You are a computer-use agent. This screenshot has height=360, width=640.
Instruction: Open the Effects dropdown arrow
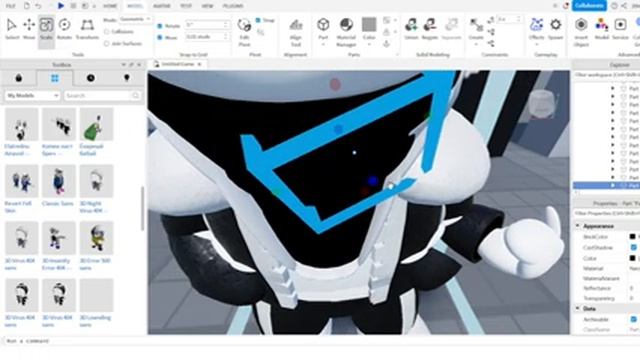point(536,44)
